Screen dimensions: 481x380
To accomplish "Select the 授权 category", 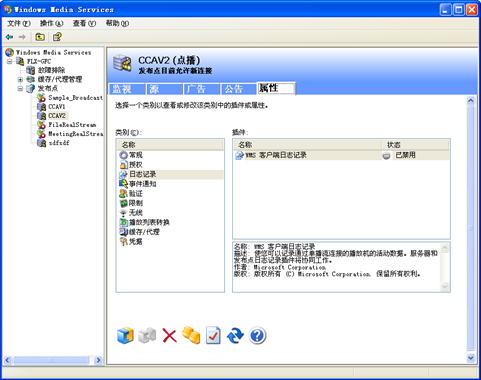I will pyautogui.click(x=136, y=165).
